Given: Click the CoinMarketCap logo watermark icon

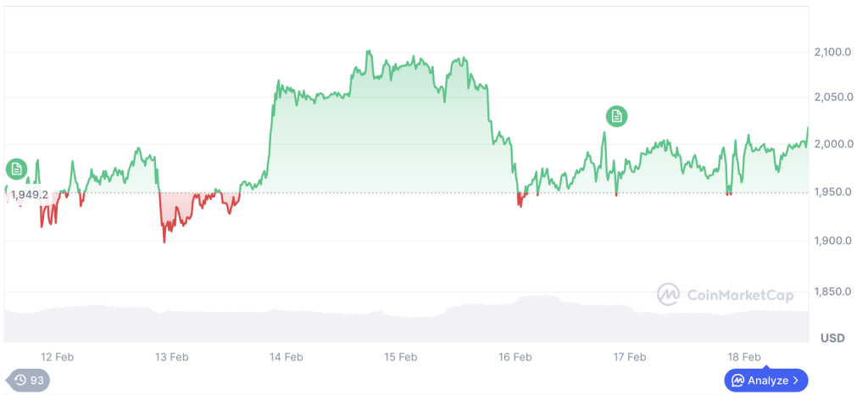Looking at the screenshot, I should (669, 294).
